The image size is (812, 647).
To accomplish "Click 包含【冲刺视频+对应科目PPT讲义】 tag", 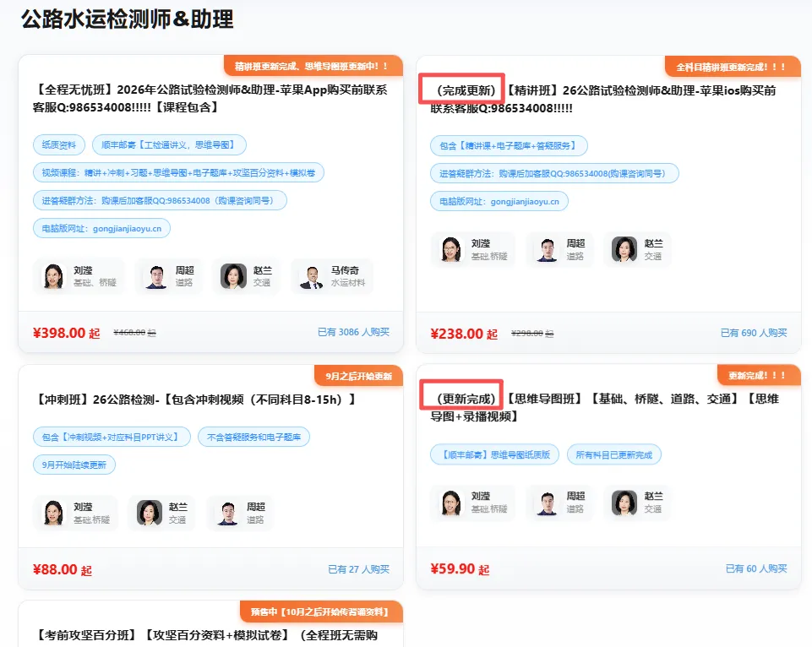I will (112, 438).
